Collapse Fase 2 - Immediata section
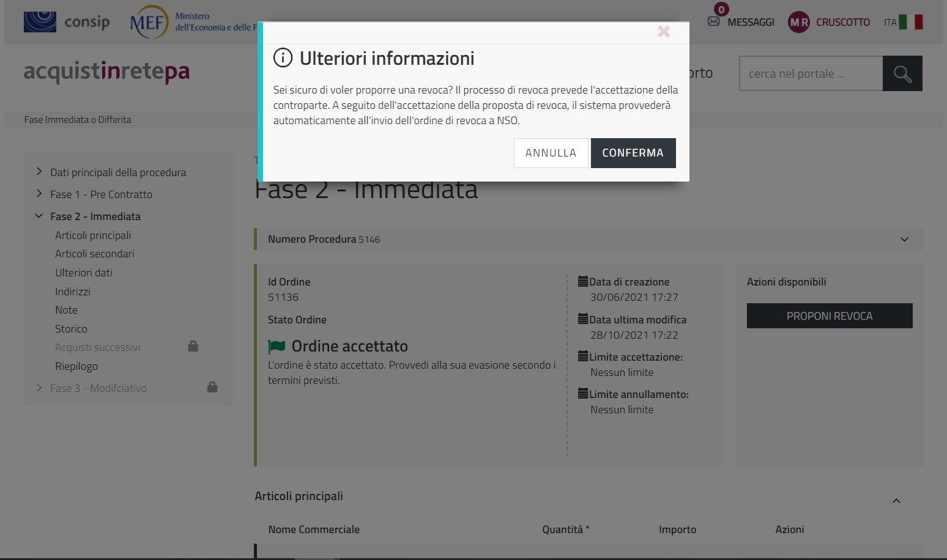The image size is (947, 560). click(39, 216)
